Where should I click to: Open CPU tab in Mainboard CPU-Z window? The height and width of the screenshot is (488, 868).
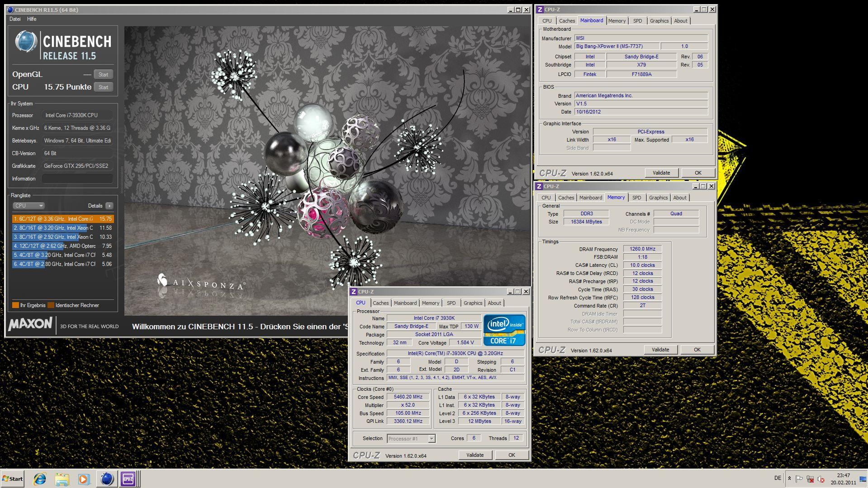pos(547,21)
